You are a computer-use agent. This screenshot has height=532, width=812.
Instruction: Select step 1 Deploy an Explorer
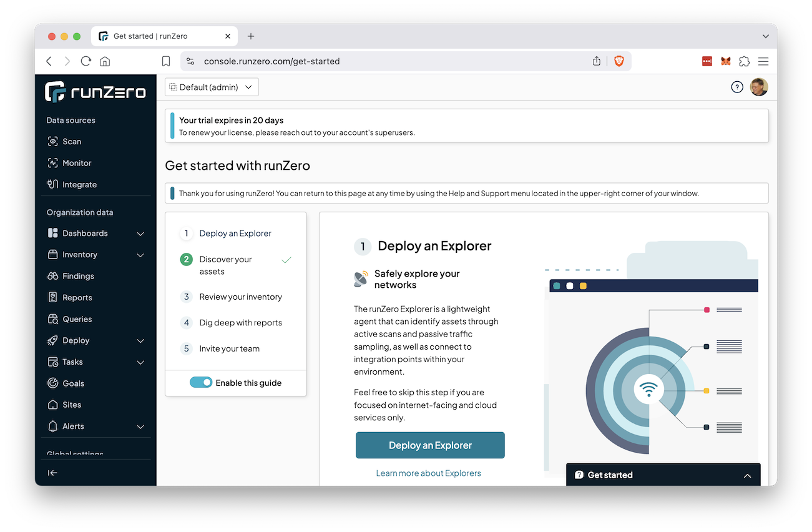(x=235, y=234)
